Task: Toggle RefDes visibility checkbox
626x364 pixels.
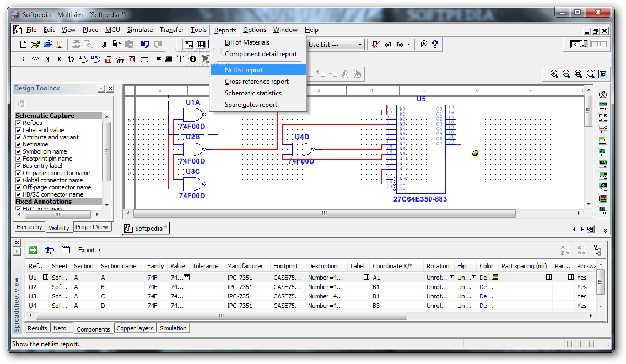Action: (x=18, y=123)
